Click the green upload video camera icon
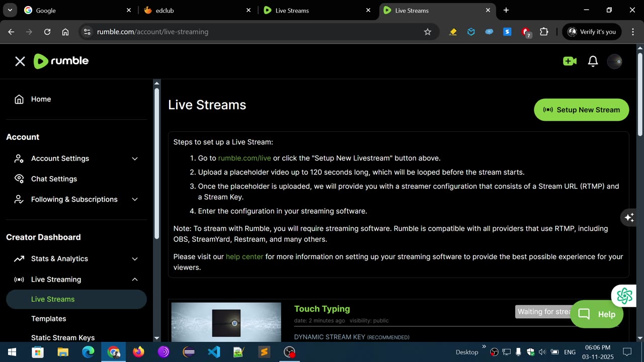644x362 pixels. point(570,61)
